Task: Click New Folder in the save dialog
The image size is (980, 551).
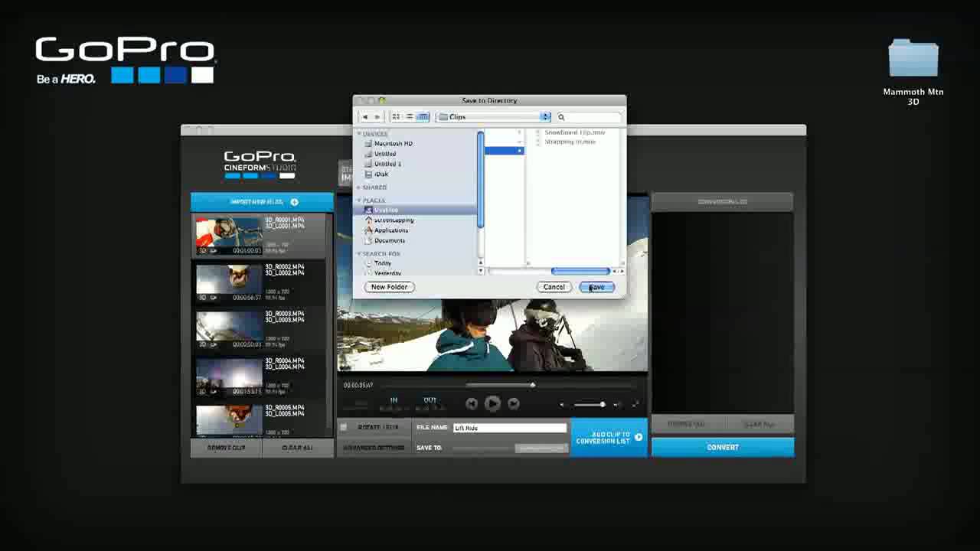Action: click(389, 287)
